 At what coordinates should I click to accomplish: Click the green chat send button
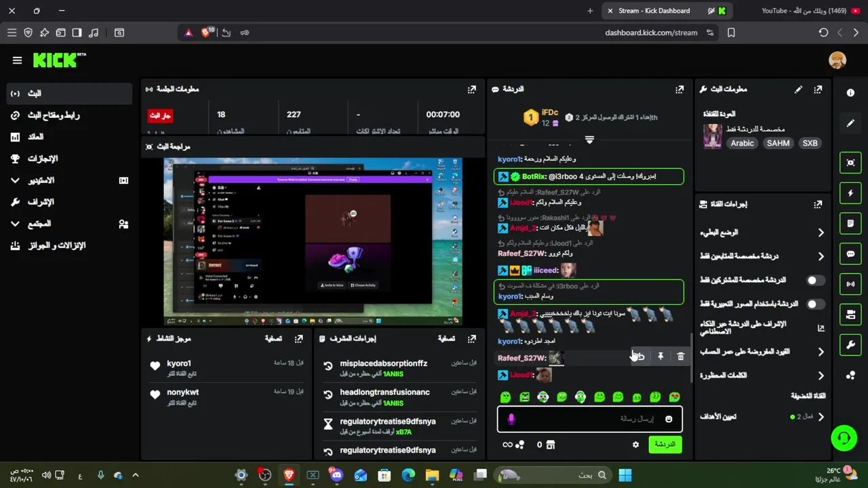[x=665, y=445]
